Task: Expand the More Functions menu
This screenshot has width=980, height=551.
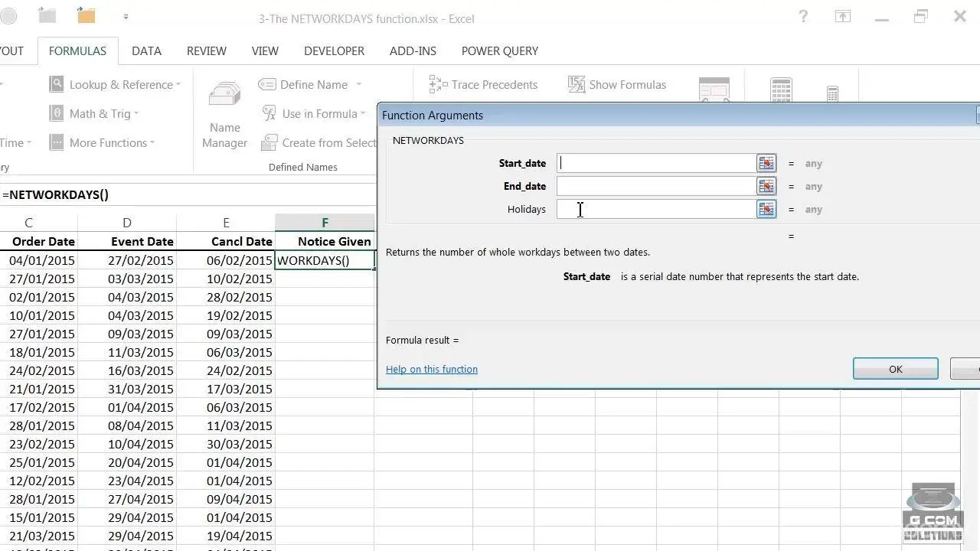Action: click(x=102, y=143)
